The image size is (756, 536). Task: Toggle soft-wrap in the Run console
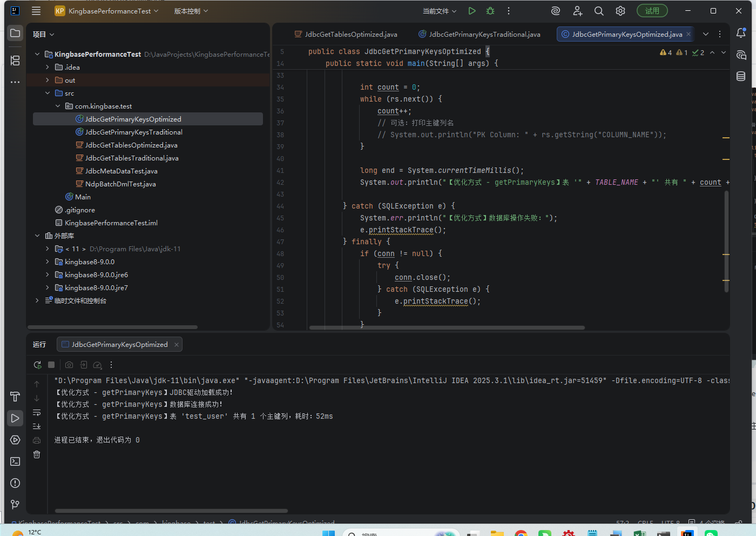[37, 413]
